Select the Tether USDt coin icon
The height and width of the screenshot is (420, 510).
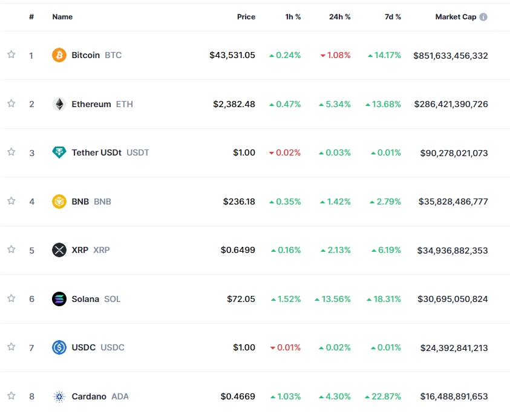pos(59,153)
